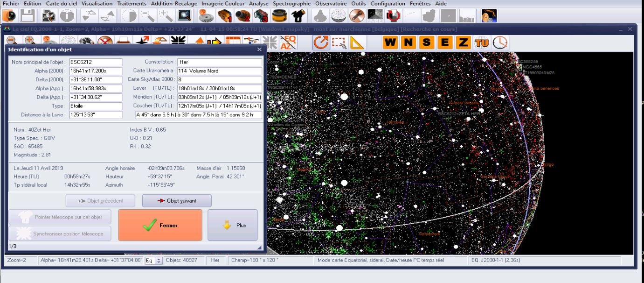Select the Z zenith view button
This screenshot has height=283, width=644.
pyautogui.click(x=463, y=42)
